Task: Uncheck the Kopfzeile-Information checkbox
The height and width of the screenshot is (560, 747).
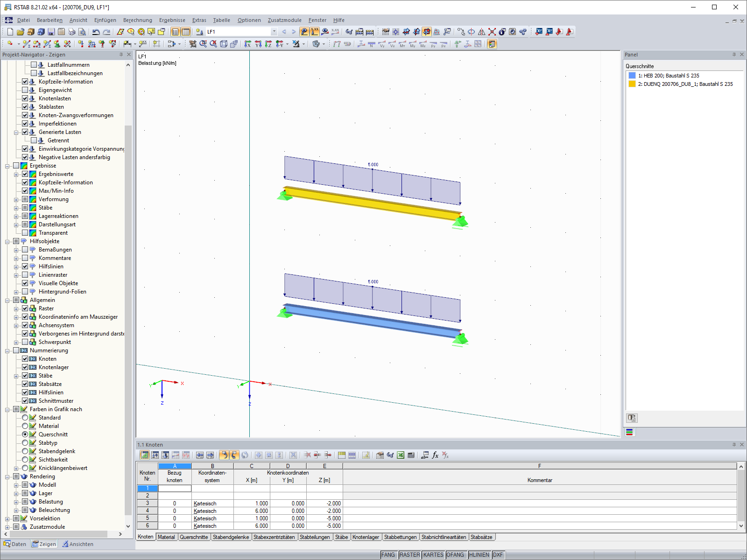Action: coord(25,82)
